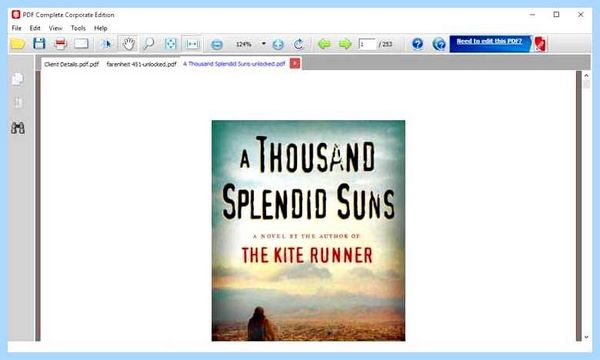Image resolution: width=600 pixels, height=360 pixels.
Task: Open the File menu
Action: pyautogui.click(x=16, y=28)
